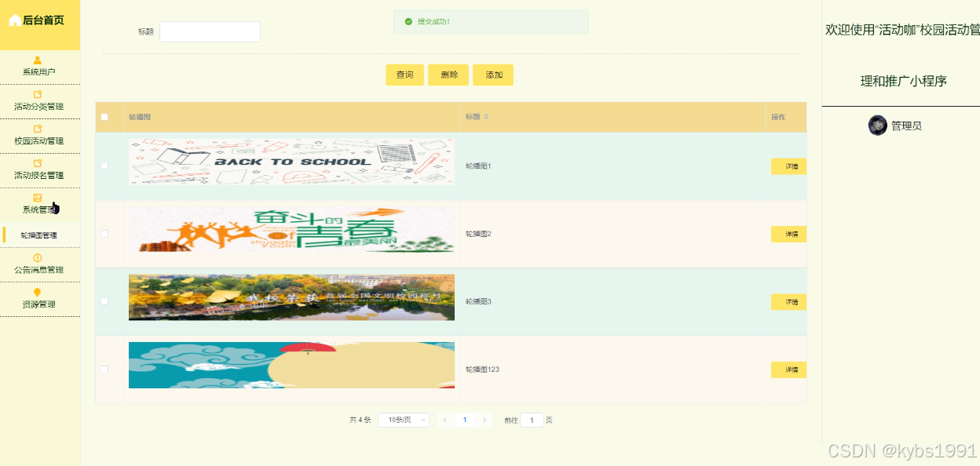Click the autumn campus banner thumbnail

pyautogui.click(x=291, y=297)
